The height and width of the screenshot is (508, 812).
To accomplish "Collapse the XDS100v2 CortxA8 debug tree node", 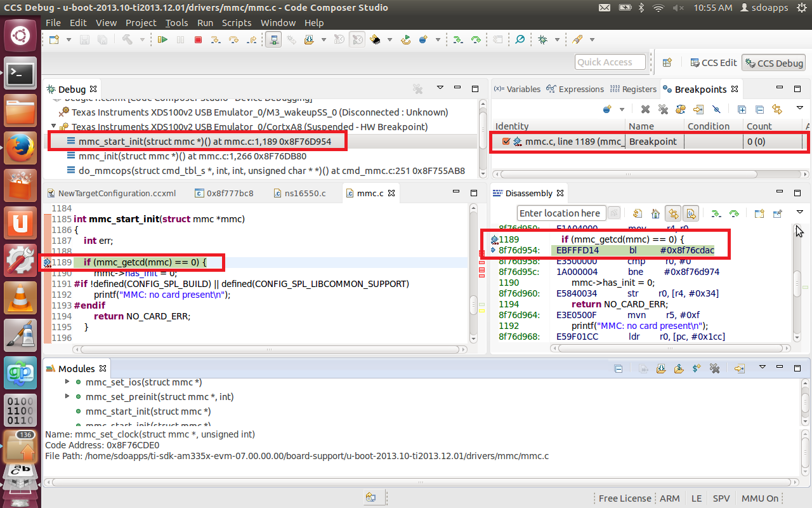I will click(x=54, y=126).
